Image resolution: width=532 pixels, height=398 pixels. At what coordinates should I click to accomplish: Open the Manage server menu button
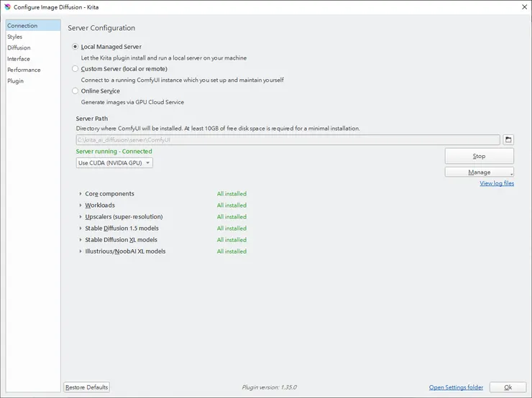pos(479,172)
